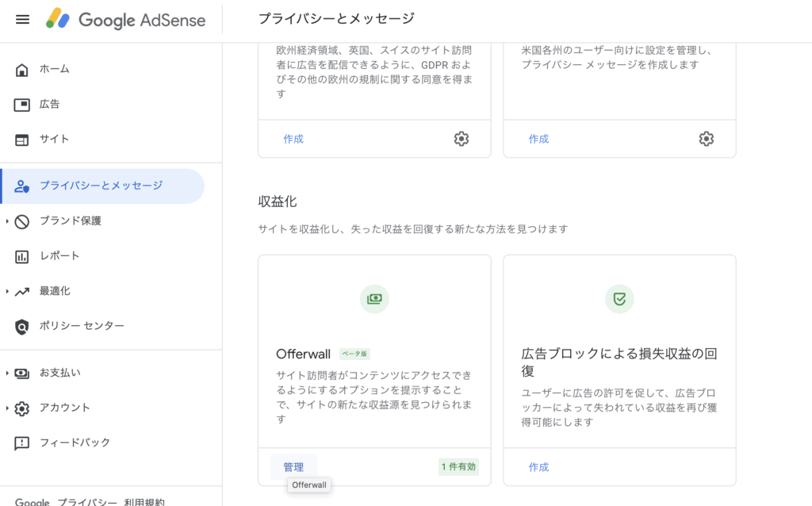Screen dimensions: 812x506
Task: Click the 最適化 trending arrow icon
Action: click(21, 292)
